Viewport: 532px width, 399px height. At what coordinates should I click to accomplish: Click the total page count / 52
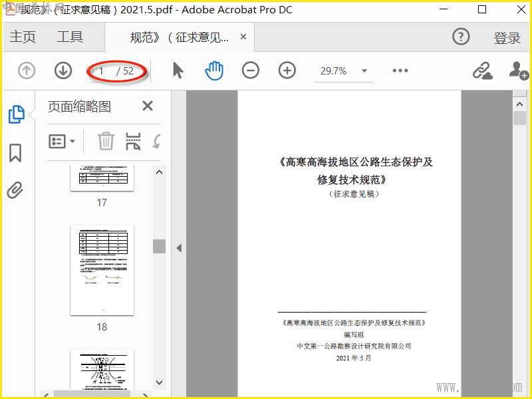coord(125,71)
